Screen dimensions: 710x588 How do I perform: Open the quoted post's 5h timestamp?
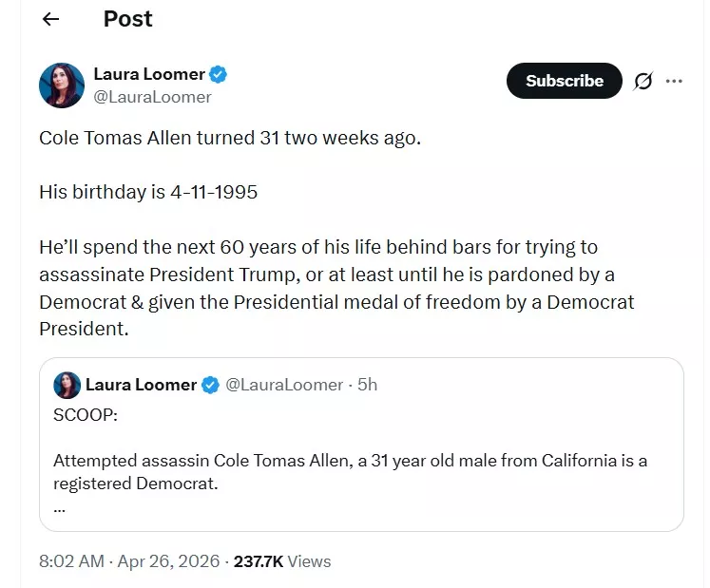coord(367,385)
